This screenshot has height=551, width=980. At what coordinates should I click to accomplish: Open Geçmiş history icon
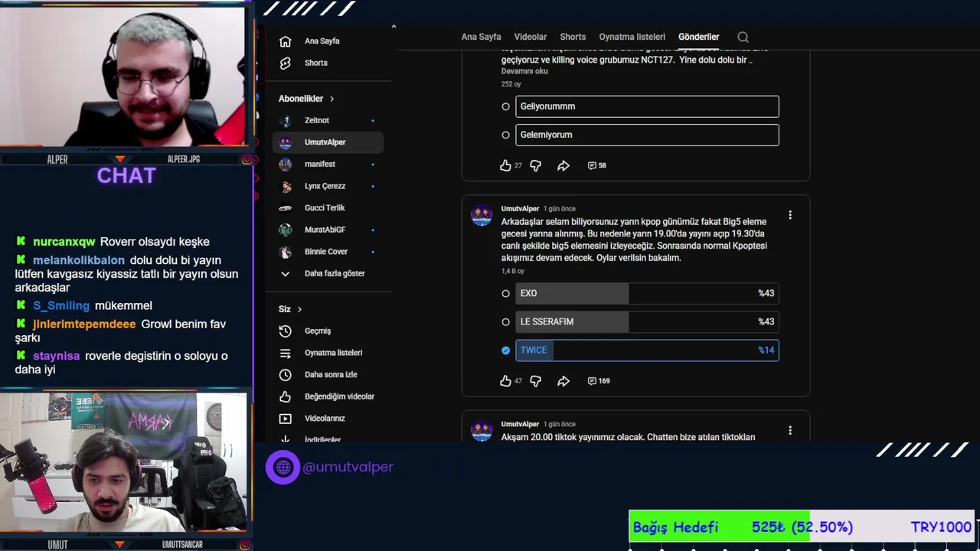click(286, 331)
